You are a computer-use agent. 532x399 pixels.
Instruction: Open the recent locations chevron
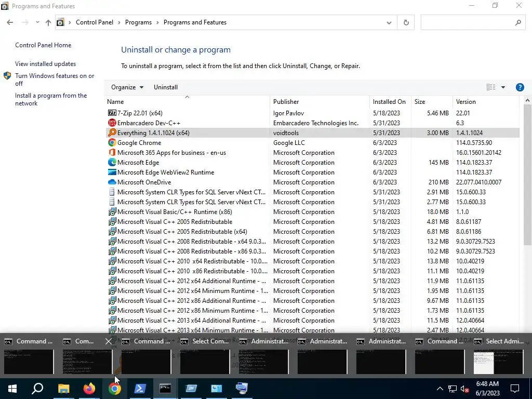pos(37,22)
